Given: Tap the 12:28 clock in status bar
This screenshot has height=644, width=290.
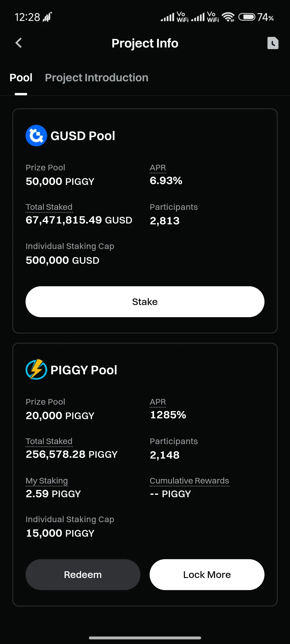Looking at the screenshot, I should 27,17.
